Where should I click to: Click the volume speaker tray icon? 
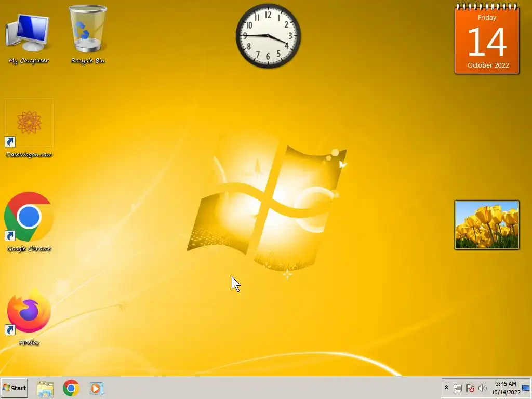point(482,388)
